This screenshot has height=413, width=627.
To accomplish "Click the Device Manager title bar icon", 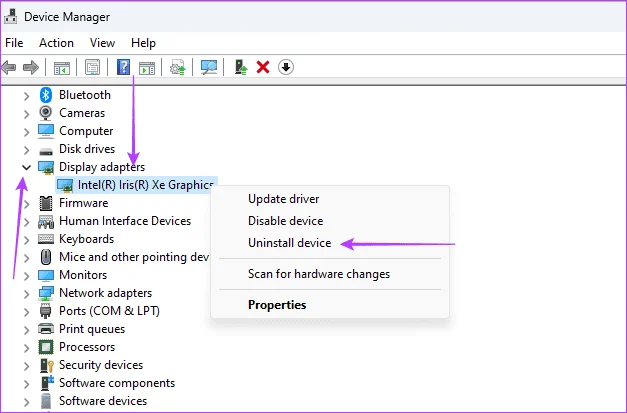I will (10, 16).
